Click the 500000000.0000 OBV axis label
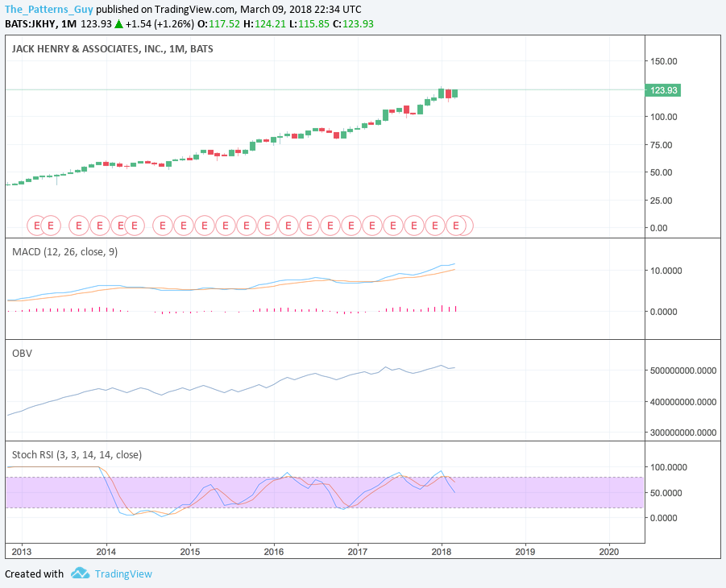 tap(683, 371)
